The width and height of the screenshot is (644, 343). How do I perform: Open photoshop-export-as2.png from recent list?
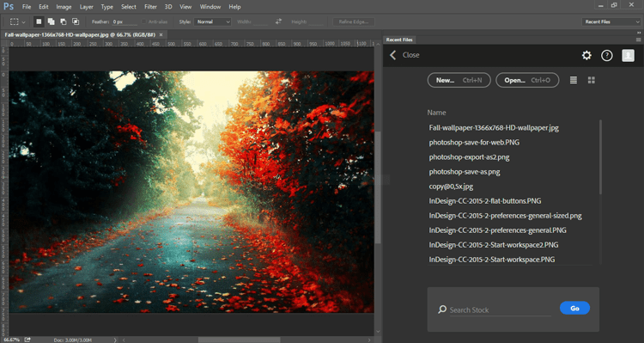click(x=469, y=157)
